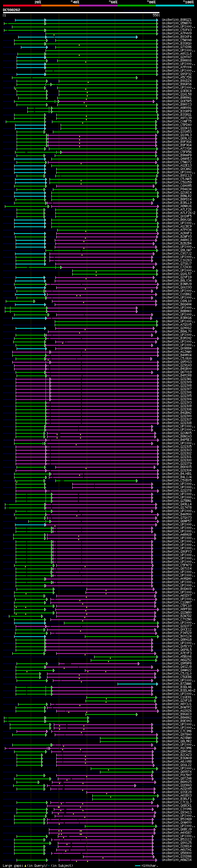Viewport: 197px width, 868px height.
Task: Select the UniRef100_A9RV91 entry
Action: [x=177, y=108]
